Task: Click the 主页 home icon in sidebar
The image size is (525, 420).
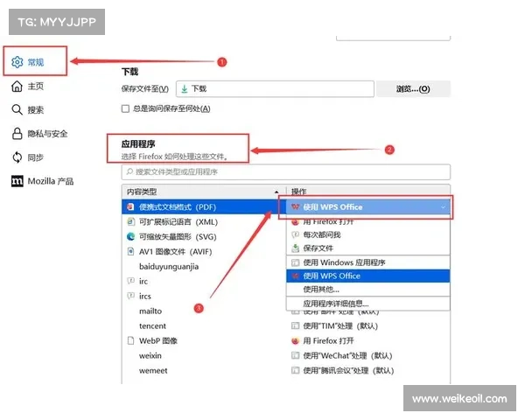Action: coord(17,86)
